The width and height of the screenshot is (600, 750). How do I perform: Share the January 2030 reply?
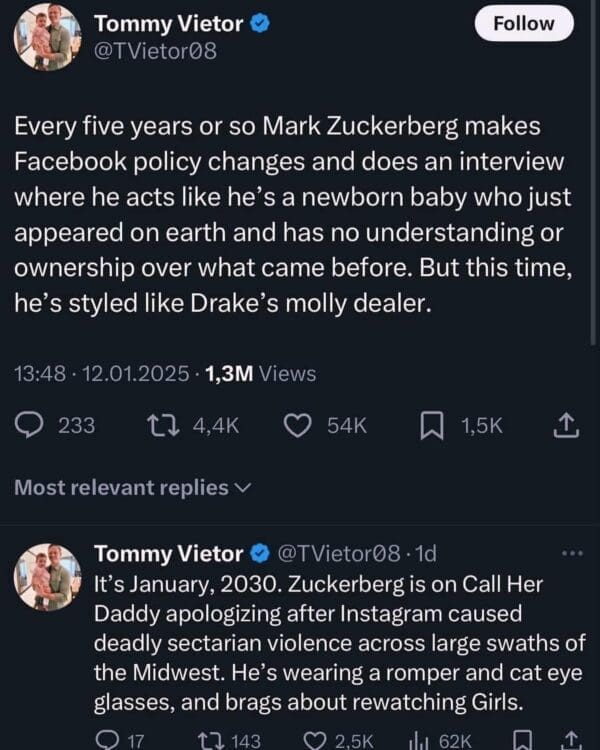pyautogui.click(x=570, y=741)
